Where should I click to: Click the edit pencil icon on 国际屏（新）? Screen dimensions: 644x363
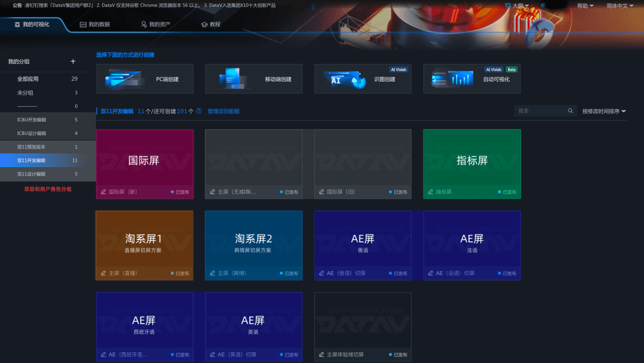(x=104, y=192)
